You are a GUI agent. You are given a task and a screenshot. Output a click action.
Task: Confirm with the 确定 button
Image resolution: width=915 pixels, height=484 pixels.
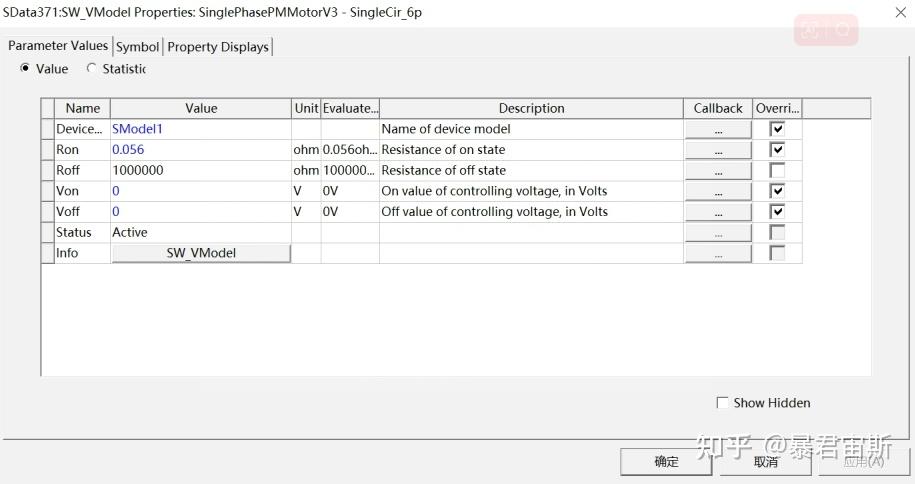(666, 462)
